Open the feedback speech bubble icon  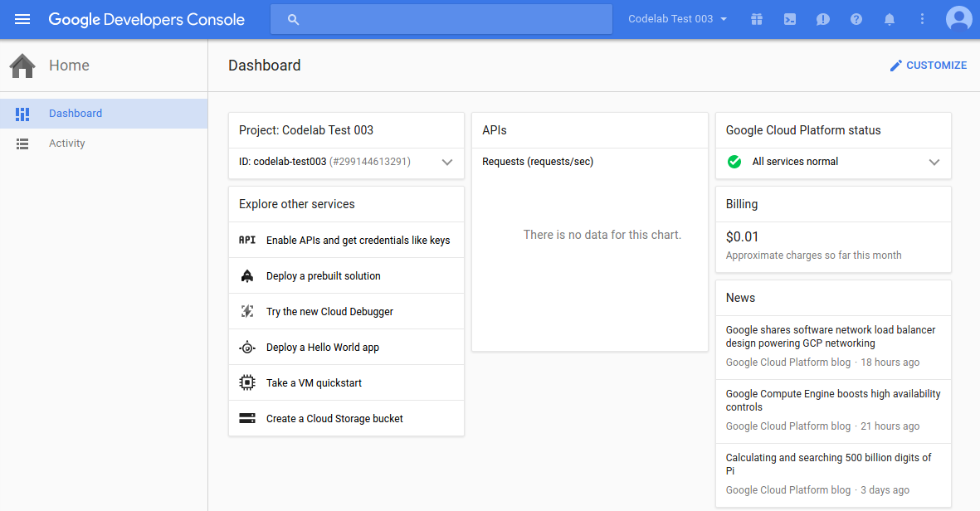pos(823,19)
